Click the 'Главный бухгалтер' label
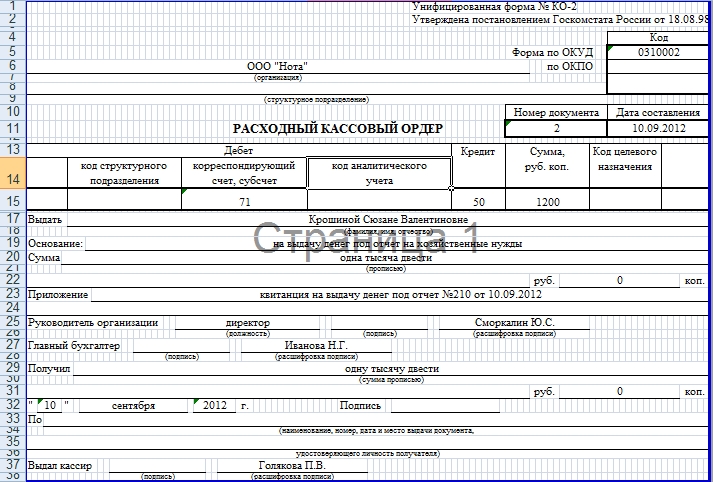The image size is (713, 482). point(74,346)
